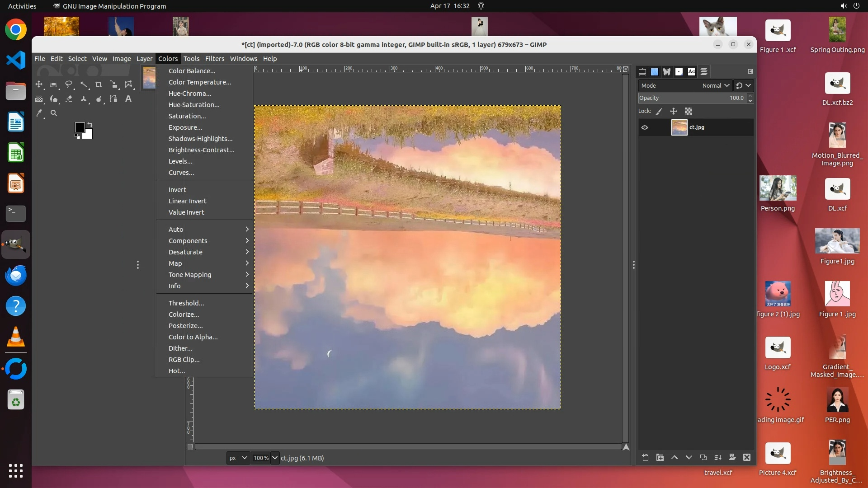Select the Fuzzy Select magic wand tool
The width and height of the screenshot is (868, 488).
tap(84, 84)
